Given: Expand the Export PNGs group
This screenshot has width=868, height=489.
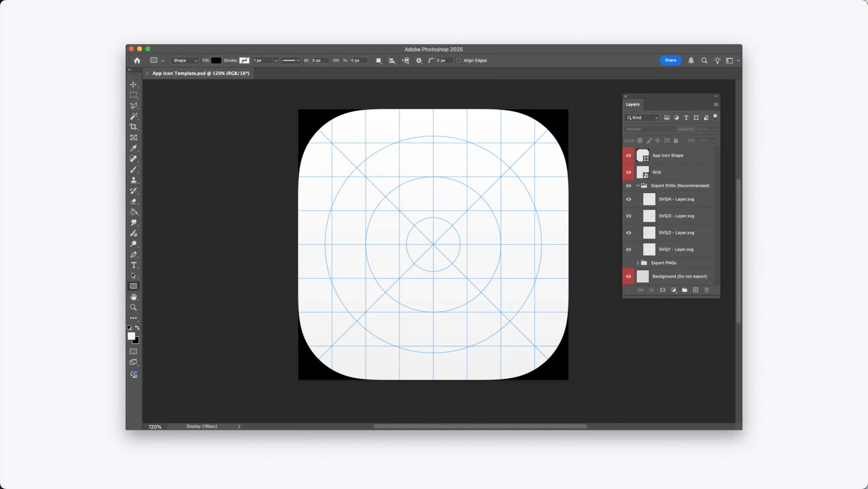Looking at the screenshot, I should tap(638, 263).
